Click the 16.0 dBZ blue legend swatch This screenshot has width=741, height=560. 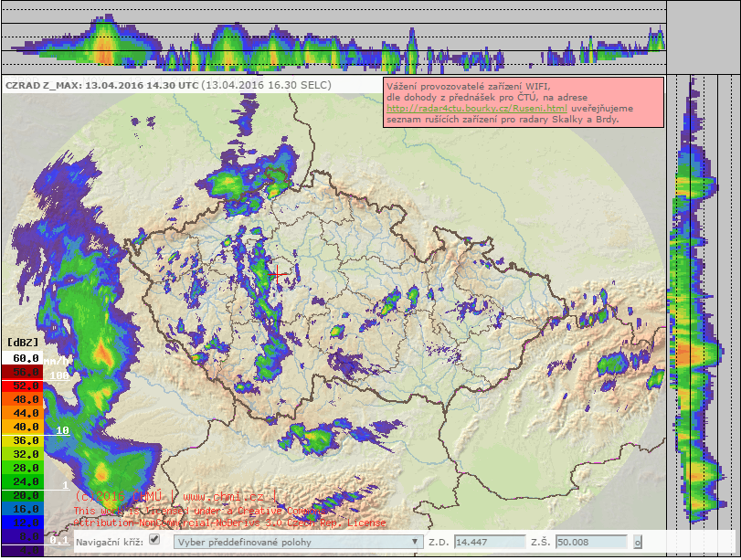point(22,509)
